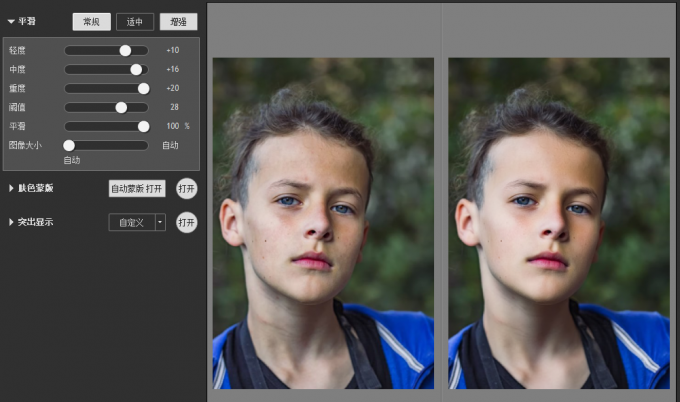Screen dimensions: 680x402
Task: Click the right smoothed portrait preview
Action: (559, 222)
